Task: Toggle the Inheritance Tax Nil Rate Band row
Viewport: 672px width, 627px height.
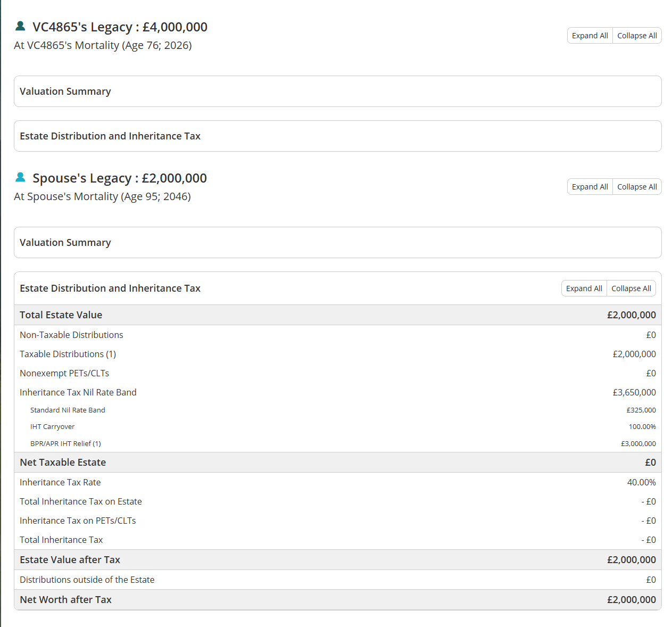Action: tap(78, 393)
